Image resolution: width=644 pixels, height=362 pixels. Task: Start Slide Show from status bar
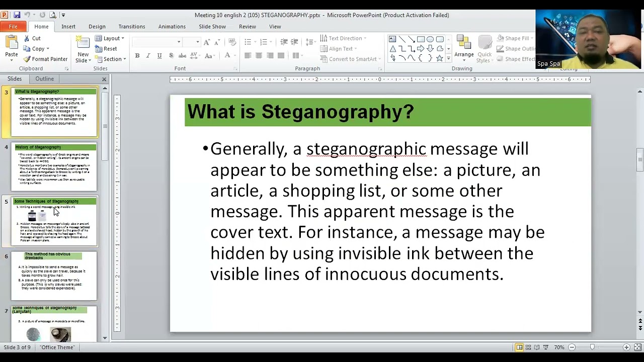[545, 347]
